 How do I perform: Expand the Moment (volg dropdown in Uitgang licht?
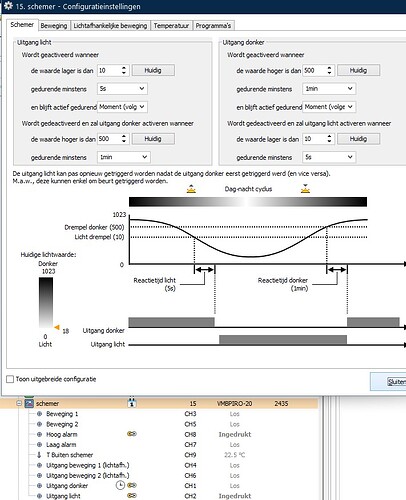tap(122, 107)
